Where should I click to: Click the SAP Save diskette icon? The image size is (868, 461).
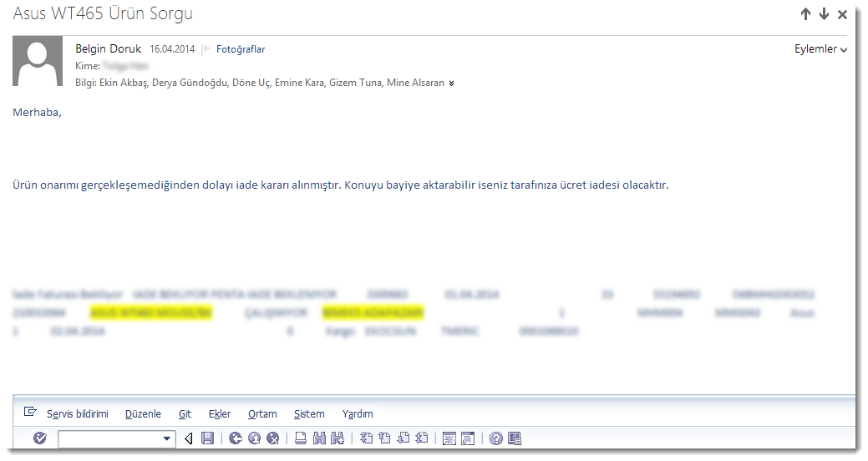click(208, 438)
